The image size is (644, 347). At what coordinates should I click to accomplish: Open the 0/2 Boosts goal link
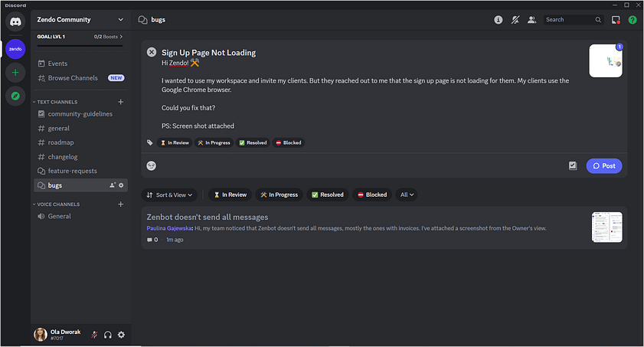(108, 37)
